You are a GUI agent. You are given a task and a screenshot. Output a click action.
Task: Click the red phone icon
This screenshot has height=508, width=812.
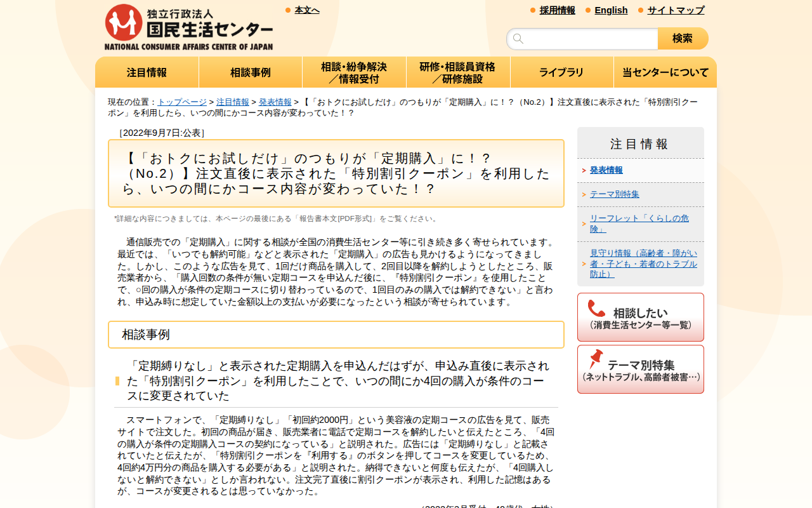coord(597,309)
